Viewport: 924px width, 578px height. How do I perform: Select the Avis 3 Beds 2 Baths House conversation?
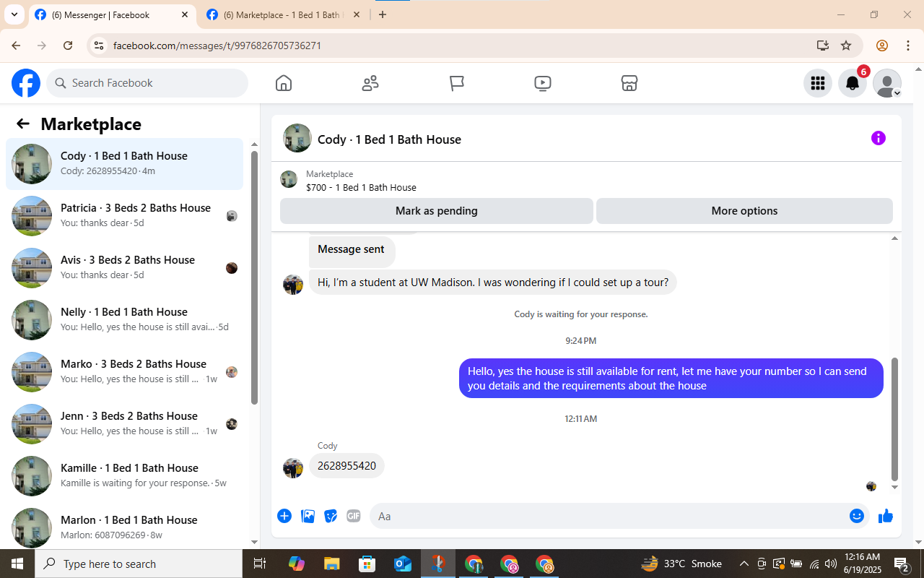(124, 268)
